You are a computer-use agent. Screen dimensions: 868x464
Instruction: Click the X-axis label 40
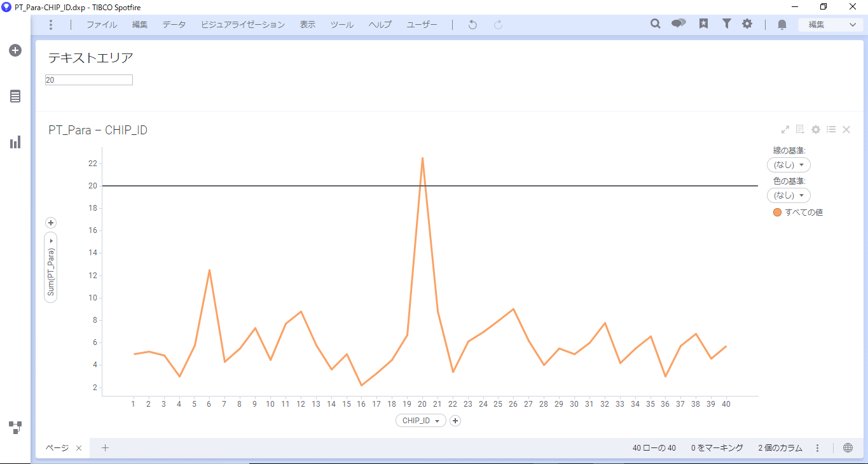pyautogui.click(x=726, y=404)
